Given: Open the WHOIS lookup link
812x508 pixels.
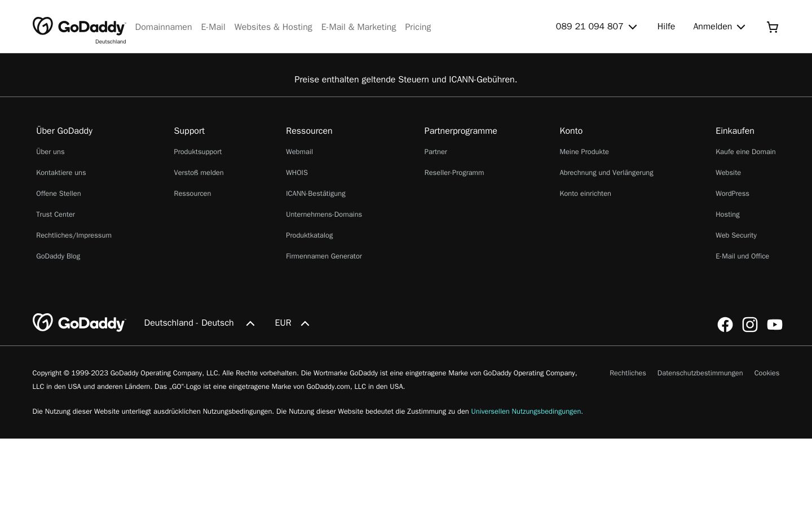Looking at the screenshot, I should click(x=297, y=173).
